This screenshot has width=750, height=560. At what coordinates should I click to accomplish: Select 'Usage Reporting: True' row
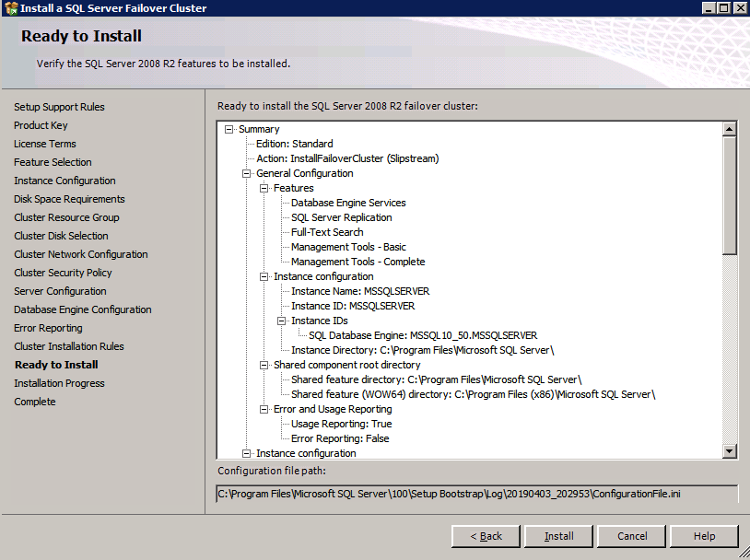[342, 425]
